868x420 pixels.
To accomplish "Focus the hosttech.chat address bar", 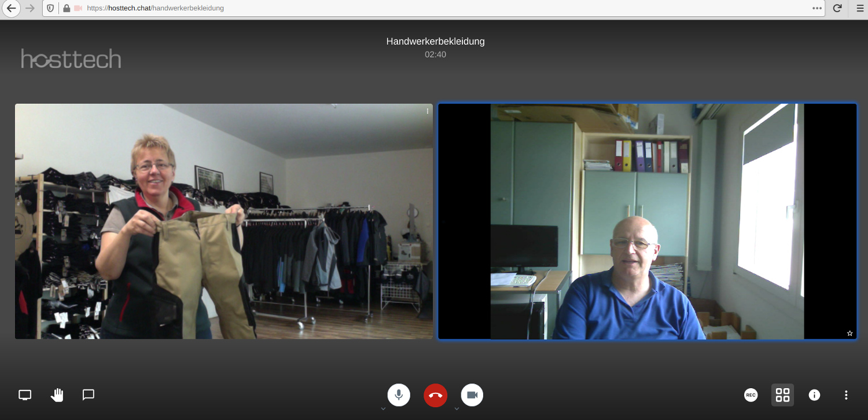I will [434, 8].
